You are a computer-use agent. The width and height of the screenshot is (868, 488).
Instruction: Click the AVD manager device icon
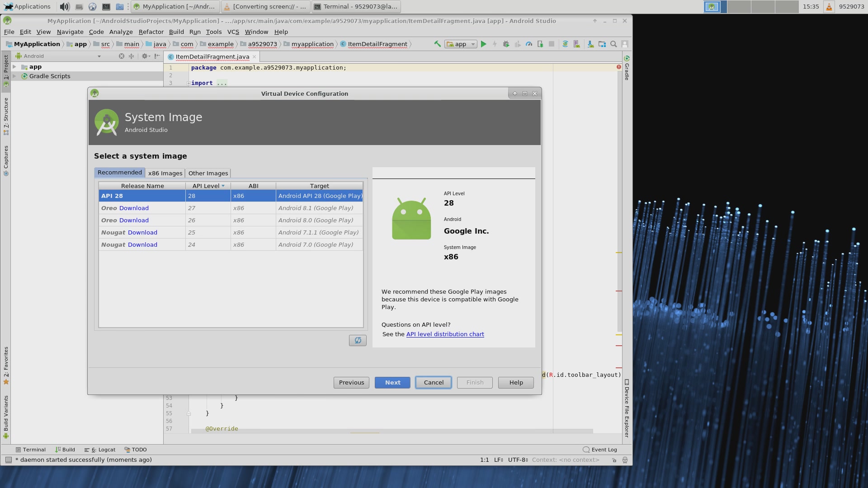576,43
